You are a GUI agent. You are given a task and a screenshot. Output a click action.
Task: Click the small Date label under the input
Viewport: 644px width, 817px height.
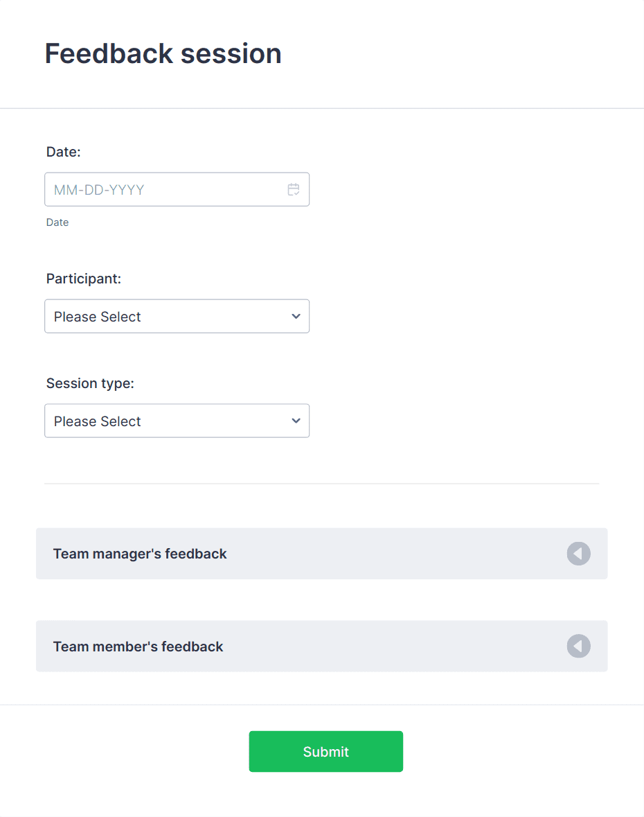57,222
